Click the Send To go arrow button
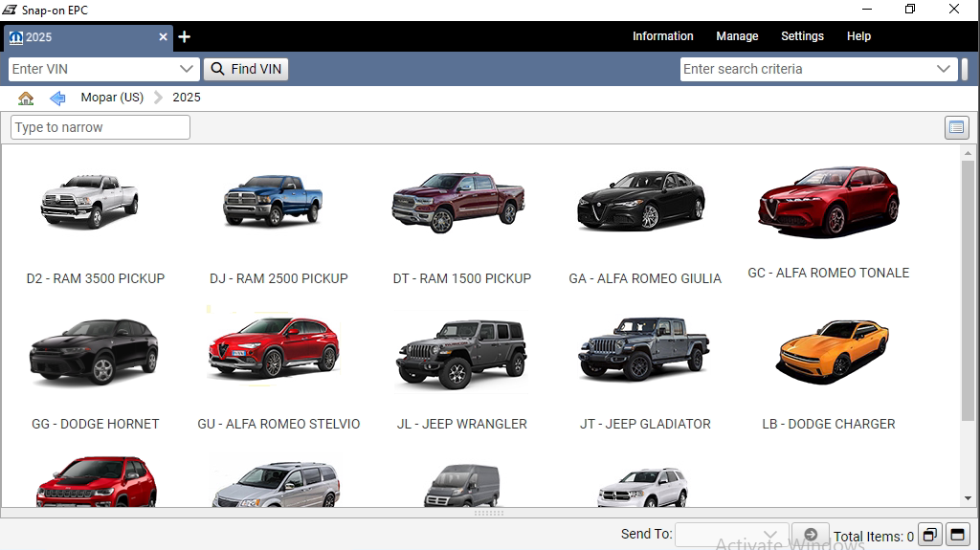The height and width of the screenshot is (550, 980). (810, 535)
